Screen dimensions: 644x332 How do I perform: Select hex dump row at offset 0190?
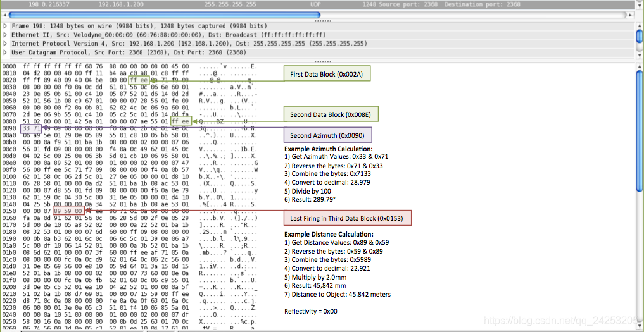point(130,239)
